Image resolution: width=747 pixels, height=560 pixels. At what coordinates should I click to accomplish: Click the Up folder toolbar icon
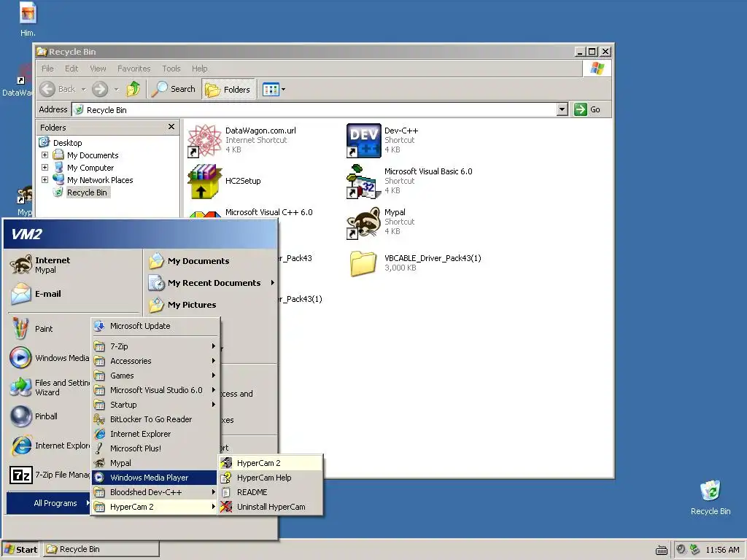pyautogui.click(x=133, y=89)
